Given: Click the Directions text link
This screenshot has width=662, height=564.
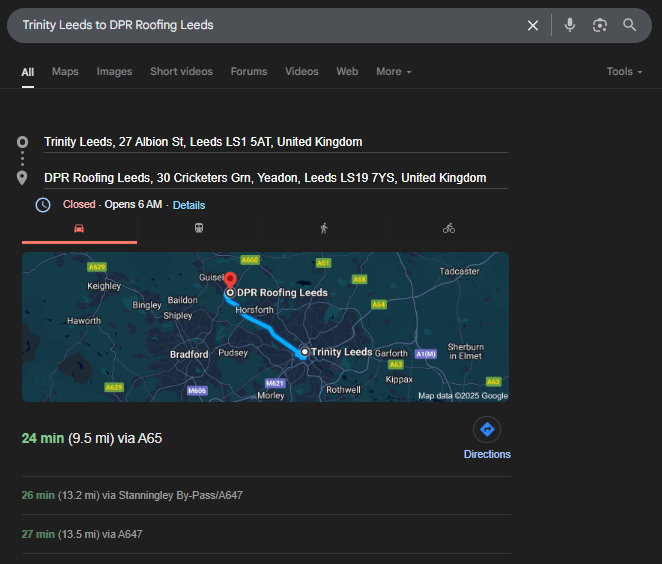Looking at the screenshot, I should click(487, 454).
